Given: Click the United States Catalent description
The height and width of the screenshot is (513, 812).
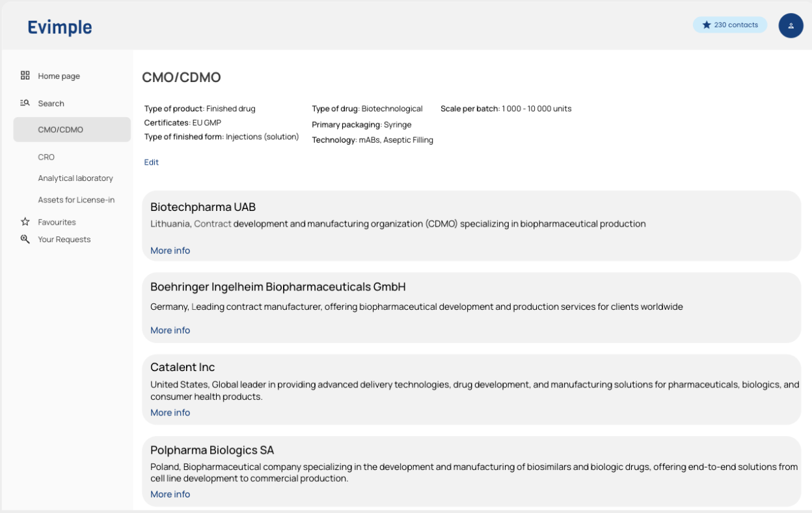Looking at the screenshot, I should tap(475, 391).
